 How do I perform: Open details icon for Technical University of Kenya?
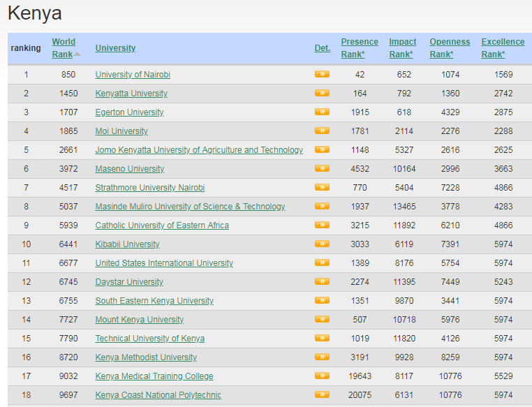(x=322, y=338)
